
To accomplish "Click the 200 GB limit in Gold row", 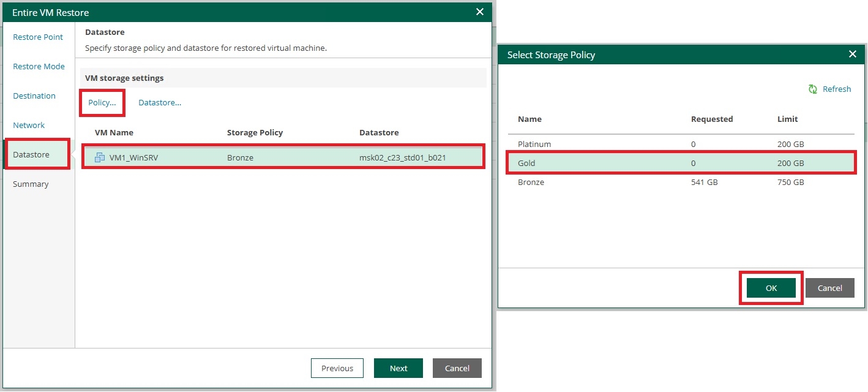I will tap(791, 164).
